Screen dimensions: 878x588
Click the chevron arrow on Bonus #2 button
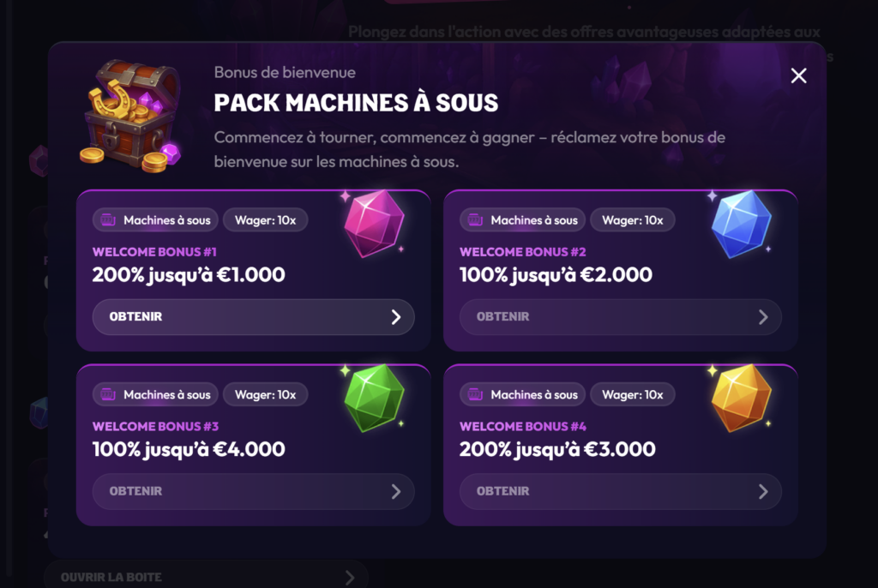(763, 317)
